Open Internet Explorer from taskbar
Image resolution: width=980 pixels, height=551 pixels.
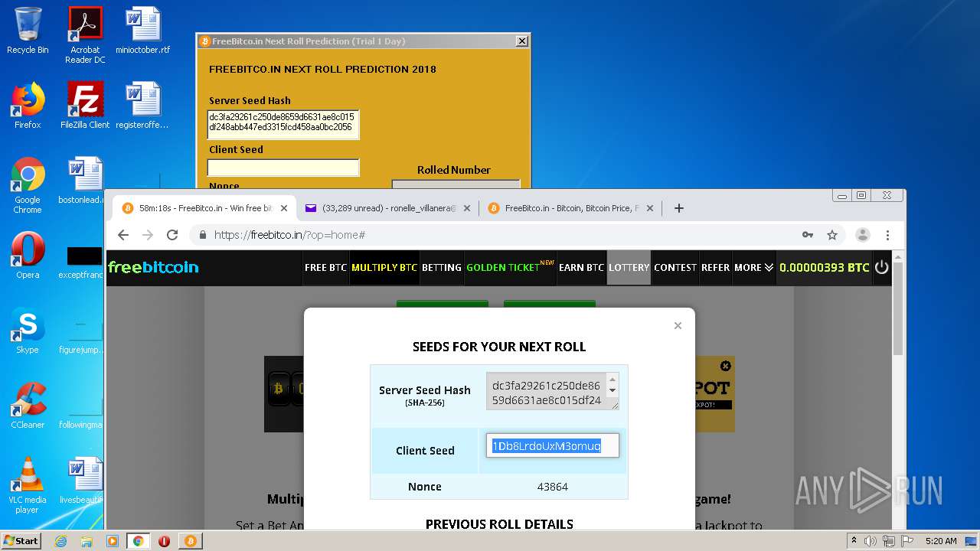60,541
